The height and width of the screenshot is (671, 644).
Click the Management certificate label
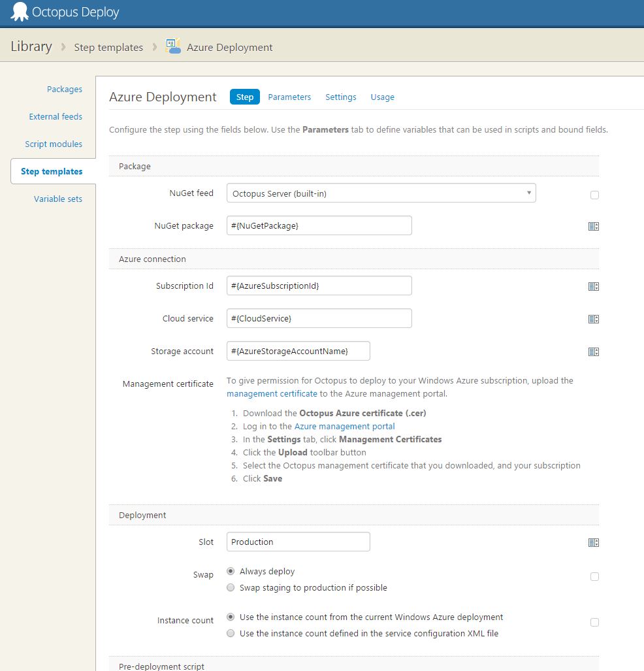tap(168, 384)
